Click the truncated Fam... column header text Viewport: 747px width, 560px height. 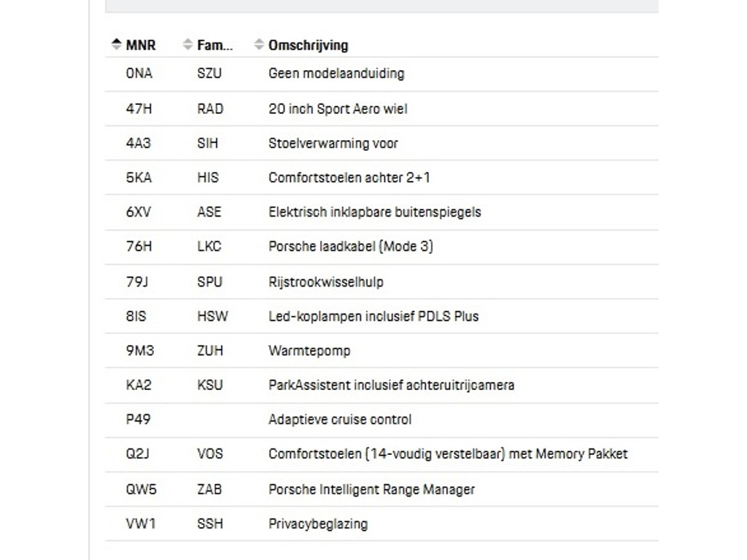[215, 45]
